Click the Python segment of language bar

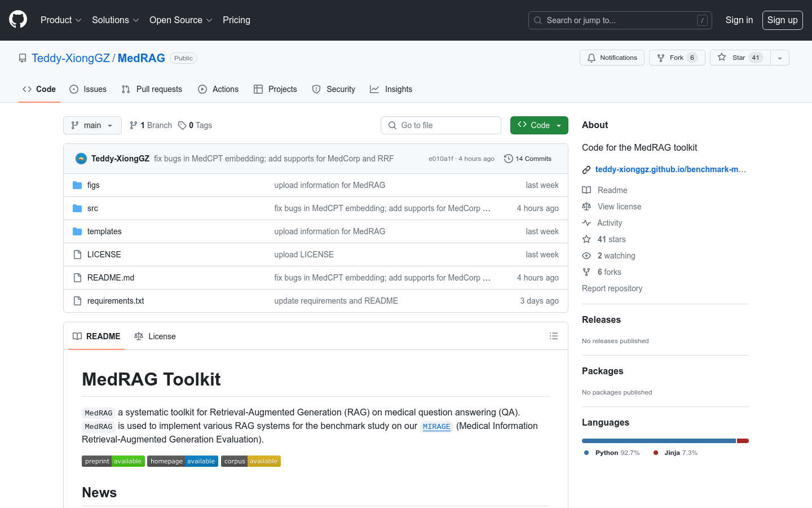pos(659,441)
